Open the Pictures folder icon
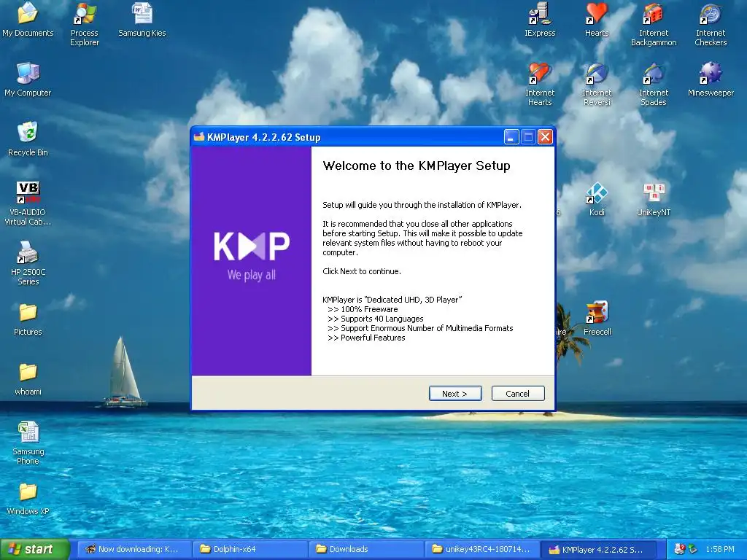This screenshot has width=747, height=560. coord(28,319)
